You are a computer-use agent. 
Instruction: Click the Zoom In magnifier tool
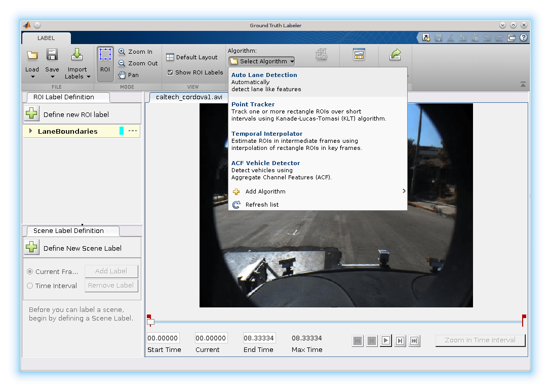(122, 52)
